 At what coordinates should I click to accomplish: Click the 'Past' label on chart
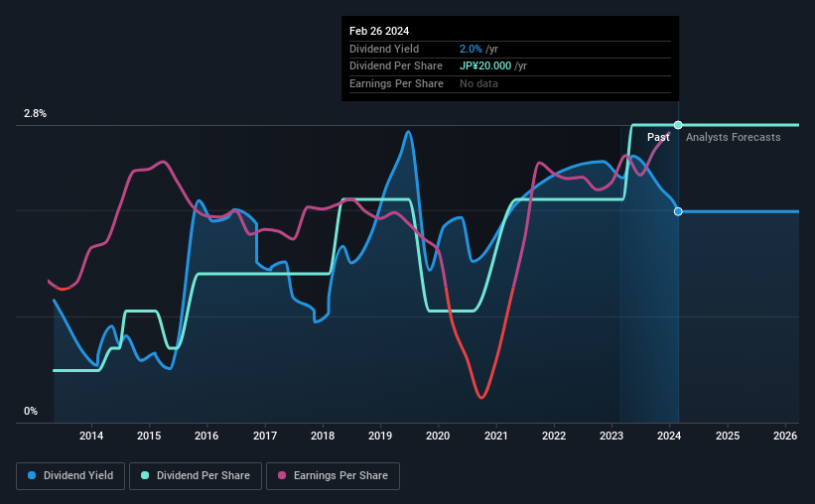click(658, 137)
